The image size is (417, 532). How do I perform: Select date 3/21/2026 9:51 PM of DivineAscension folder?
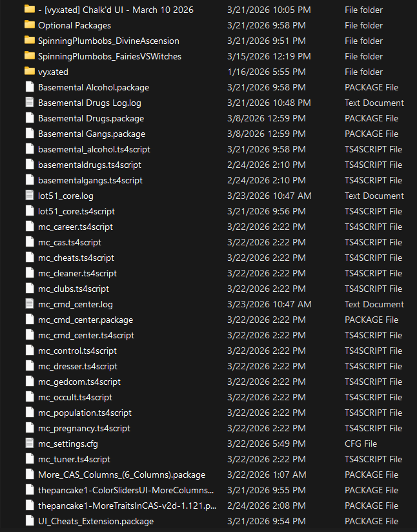point(267,41)
